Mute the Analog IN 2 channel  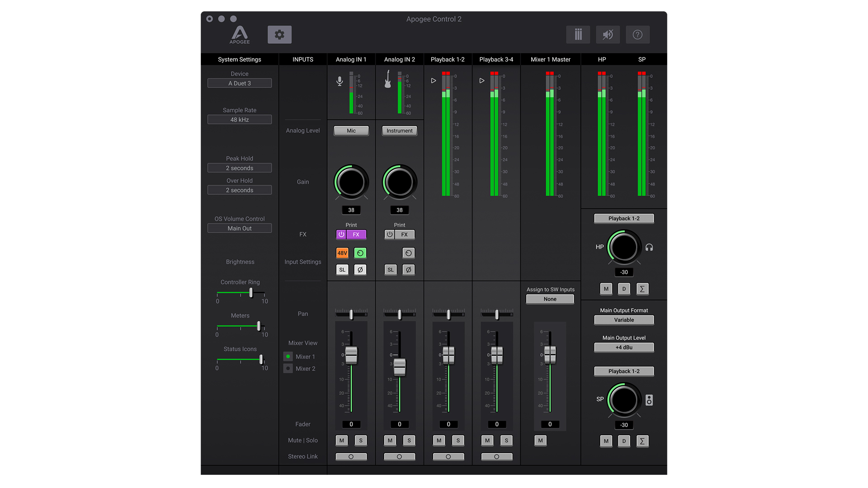[x=390, y=441]
